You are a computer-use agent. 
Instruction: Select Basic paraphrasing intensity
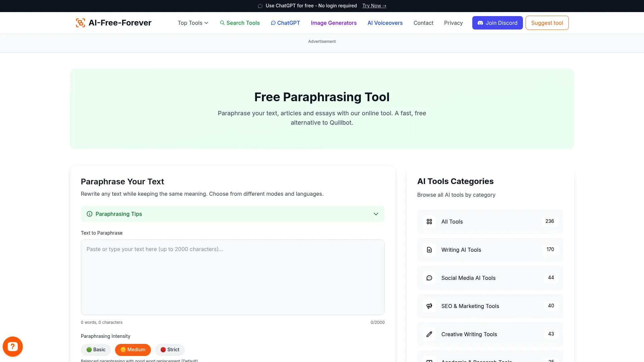click(96, 350)
